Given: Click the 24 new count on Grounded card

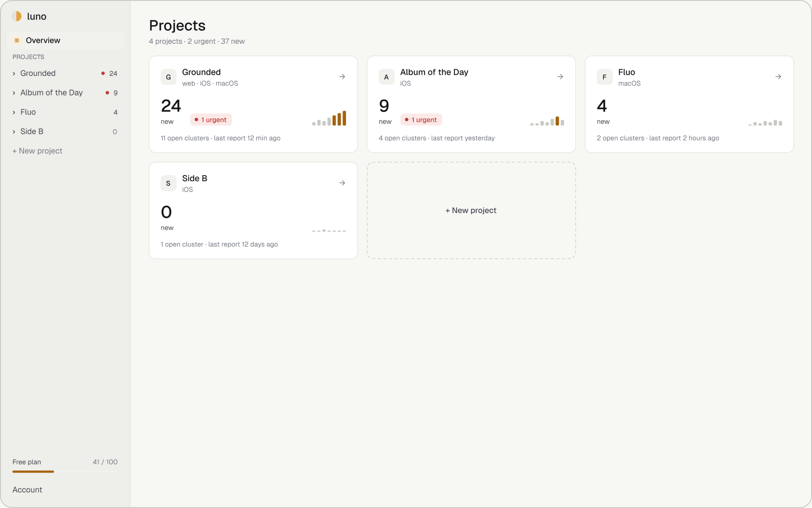Looking at the screenshot, I should (x=171, y=111).
